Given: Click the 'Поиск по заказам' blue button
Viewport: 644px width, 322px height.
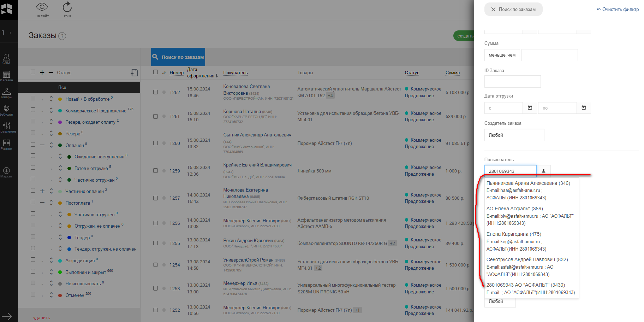Looking at the screenshot, I should click(x=178, y=57).
